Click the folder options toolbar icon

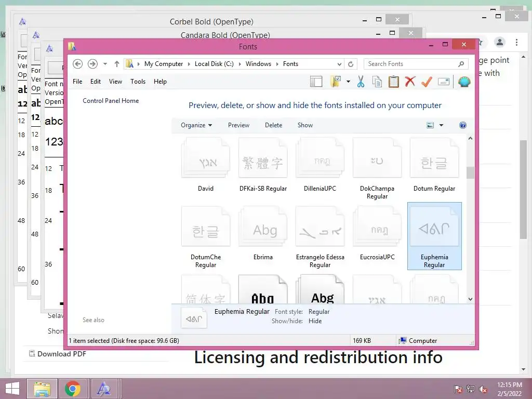(336, 82)
